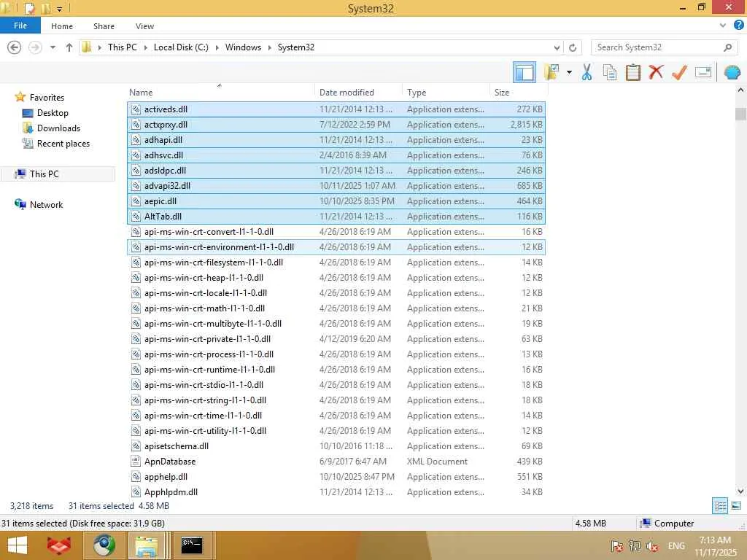Click volume speaker tray icon
This screenshot has width=747, height=560.
pyautogui.click(x=652, y=545)
